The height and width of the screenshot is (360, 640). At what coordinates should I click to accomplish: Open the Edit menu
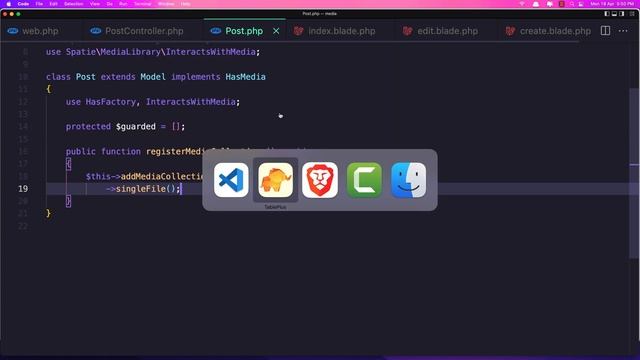click(x=53, y=4)
